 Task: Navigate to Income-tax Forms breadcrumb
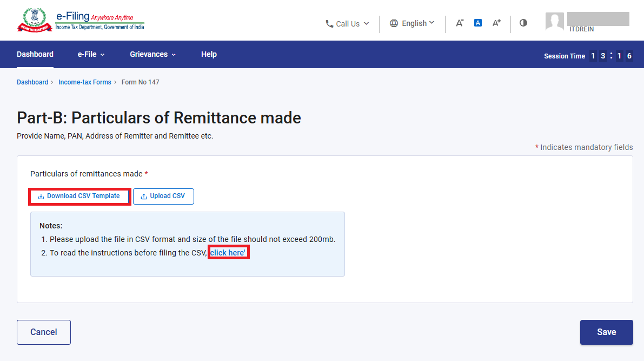(85, 82)
